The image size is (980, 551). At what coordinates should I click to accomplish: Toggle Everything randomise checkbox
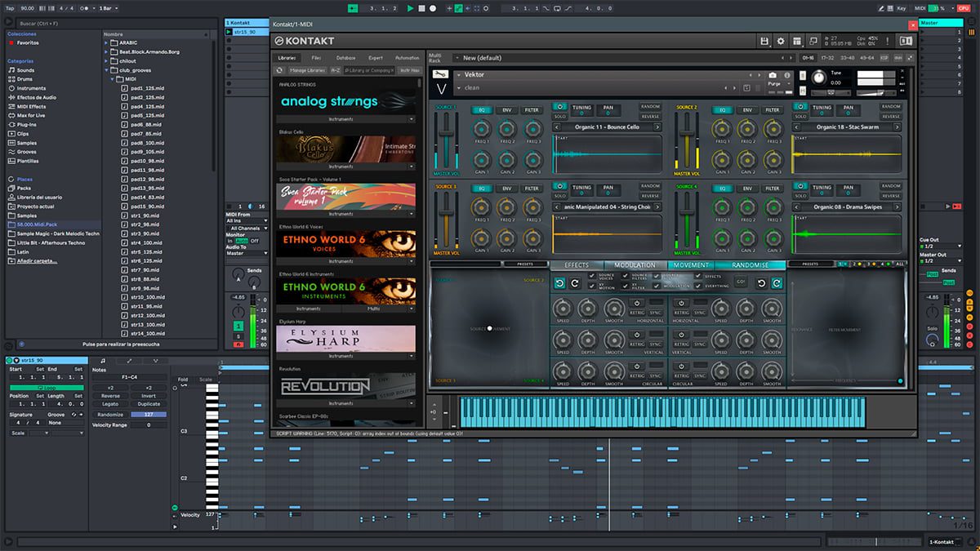pyautogui.click(x=697, y=287)
